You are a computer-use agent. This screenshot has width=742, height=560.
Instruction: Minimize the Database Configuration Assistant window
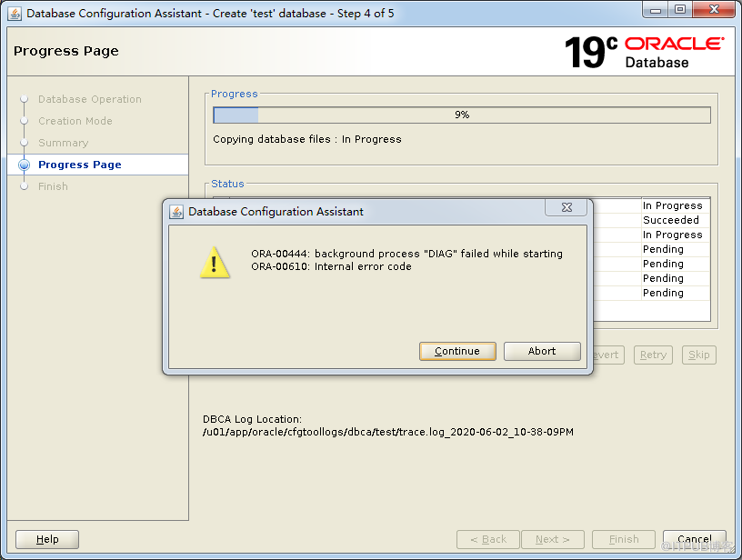click(657, 9)
